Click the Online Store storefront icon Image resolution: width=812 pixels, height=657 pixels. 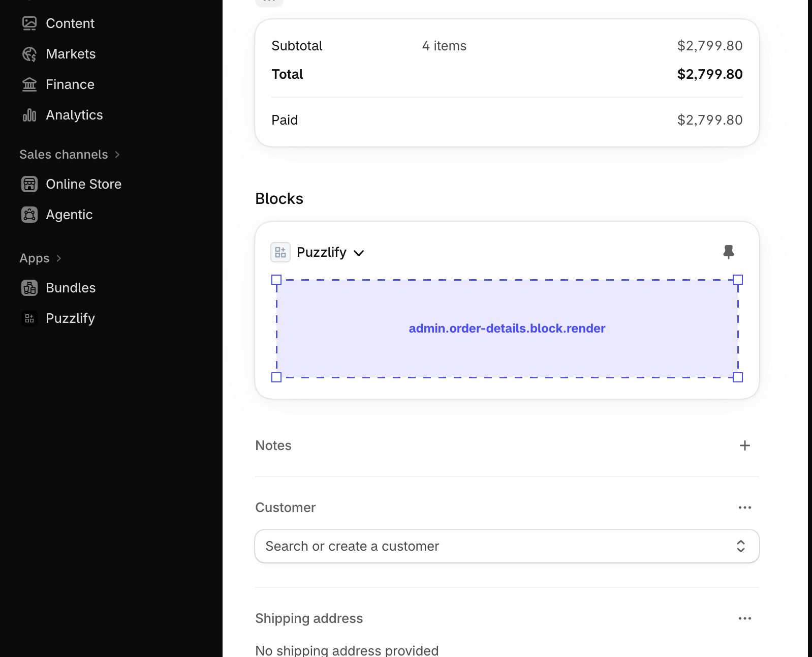tap(29, 184)
